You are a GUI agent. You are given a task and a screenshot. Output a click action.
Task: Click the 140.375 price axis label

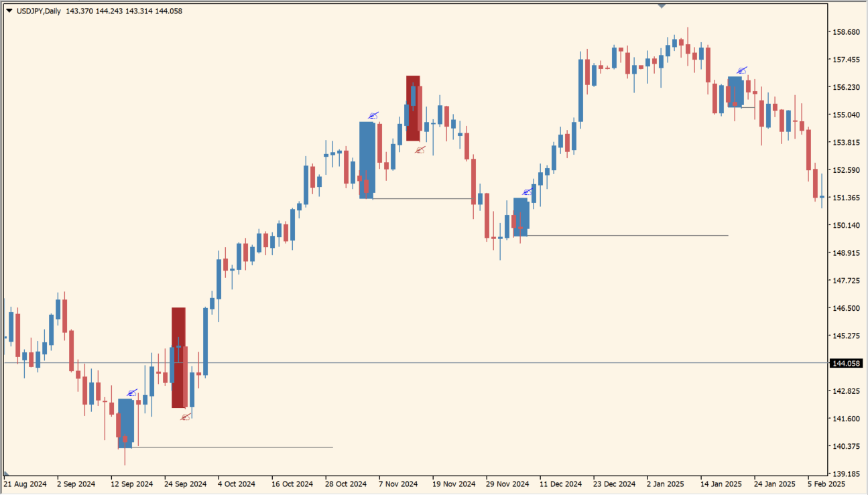click(x=846, y=446)
